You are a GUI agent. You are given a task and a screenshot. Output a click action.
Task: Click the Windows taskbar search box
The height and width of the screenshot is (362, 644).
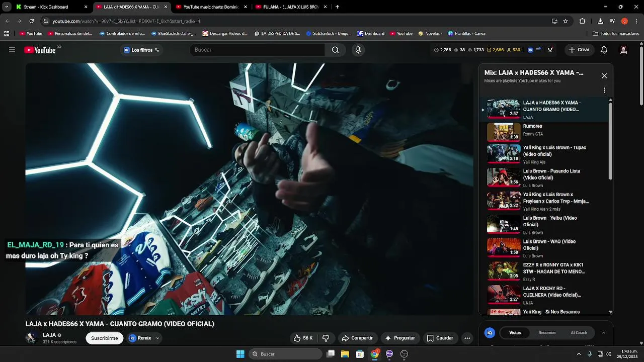(286, 354)
